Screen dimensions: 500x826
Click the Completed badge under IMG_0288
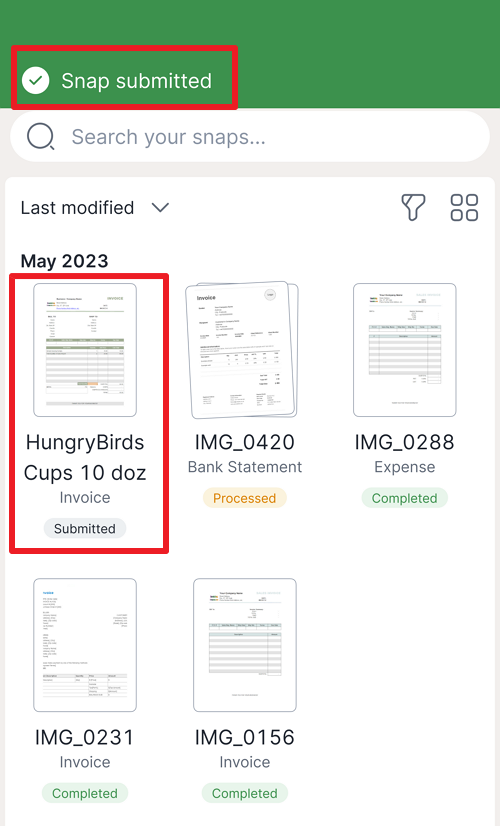pos(405,498)
